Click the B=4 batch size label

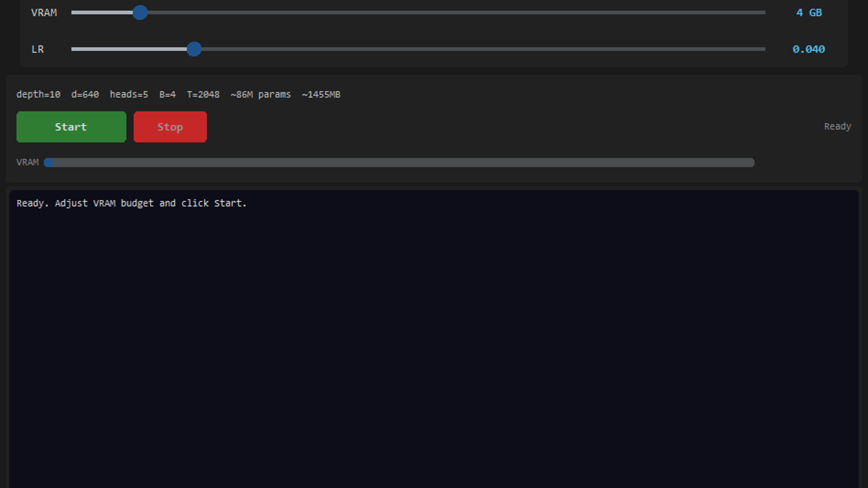coord(167,94)
